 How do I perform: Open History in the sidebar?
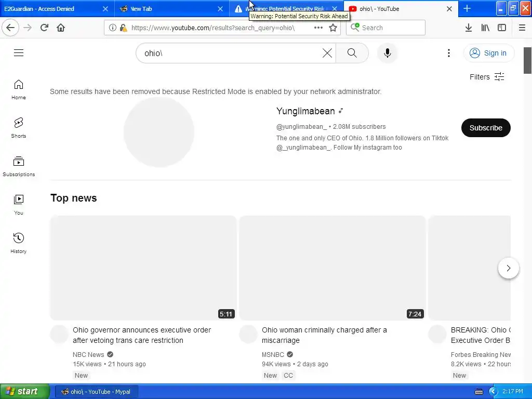coord(19,243)
